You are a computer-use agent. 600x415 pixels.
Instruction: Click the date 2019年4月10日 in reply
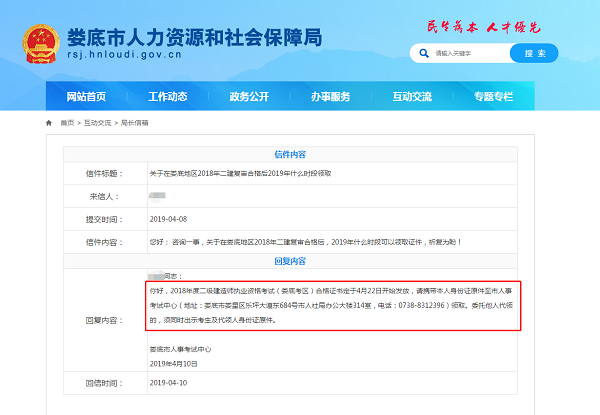[x=173, y=364]
